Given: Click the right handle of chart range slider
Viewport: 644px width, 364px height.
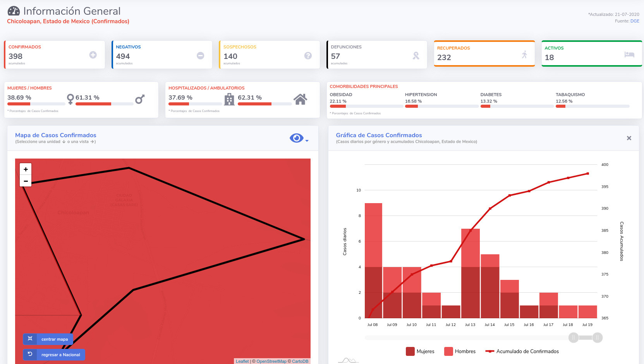Looking at the screenshot, I should [x=598, y=338].
